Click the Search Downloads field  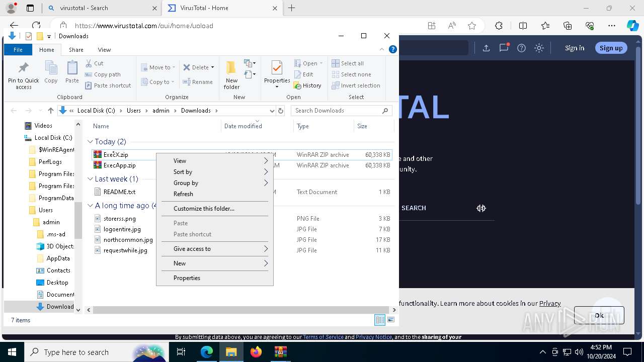(x=342, y=111)
